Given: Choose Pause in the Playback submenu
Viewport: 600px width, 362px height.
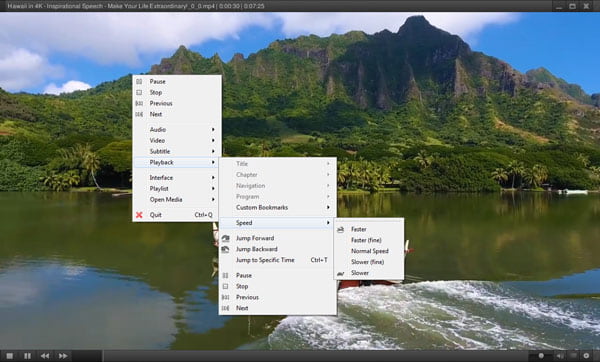Looking at the screenshot, I should 278,275.
